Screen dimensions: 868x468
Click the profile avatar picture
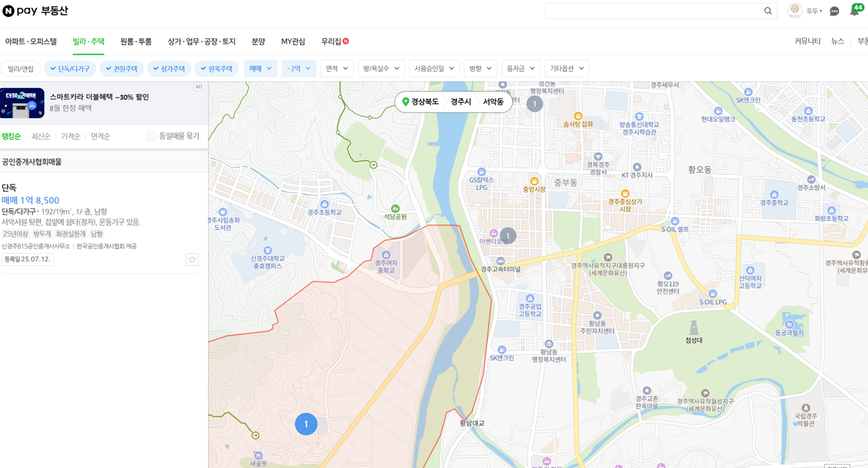(x=794, y=11)
